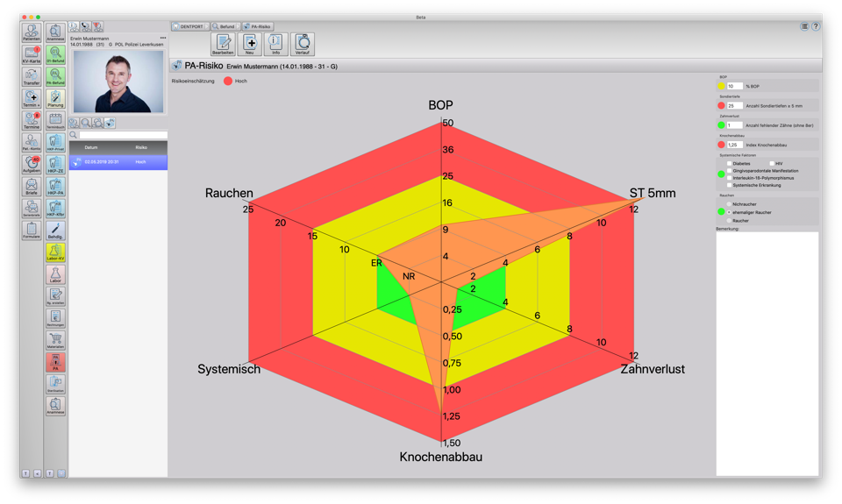The width and height of the screenshot is (842, 504).
Task: Open the Labor module
Action: click(x=55, y=274)
